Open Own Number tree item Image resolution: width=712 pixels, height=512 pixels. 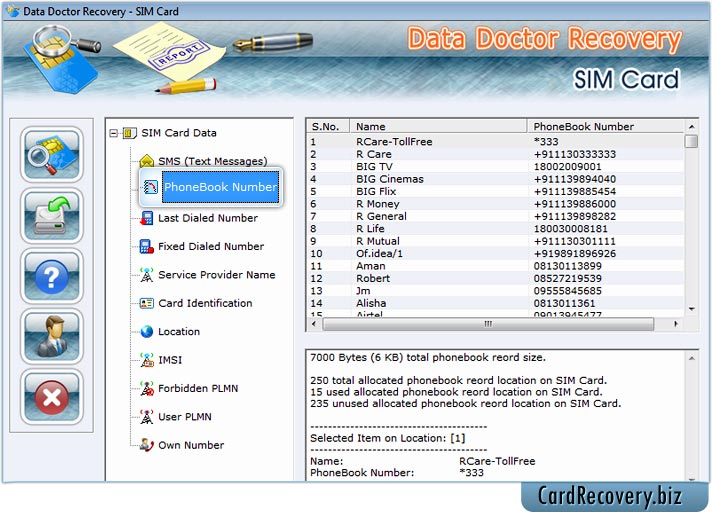[x=191, y=445]
